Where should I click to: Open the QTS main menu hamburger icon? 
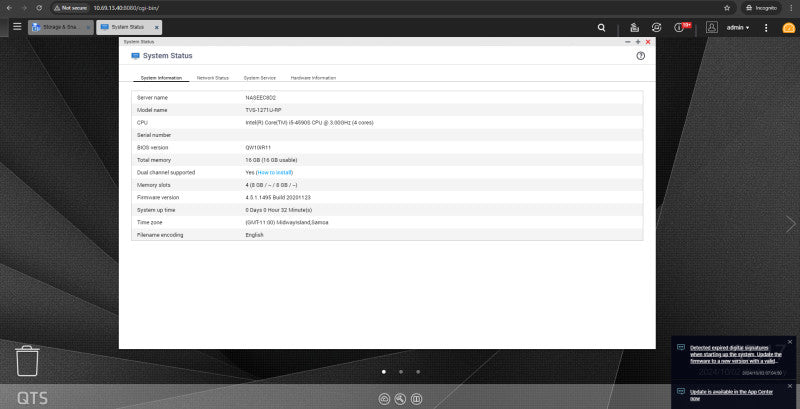pyautogui.click(x=17, y=27)
